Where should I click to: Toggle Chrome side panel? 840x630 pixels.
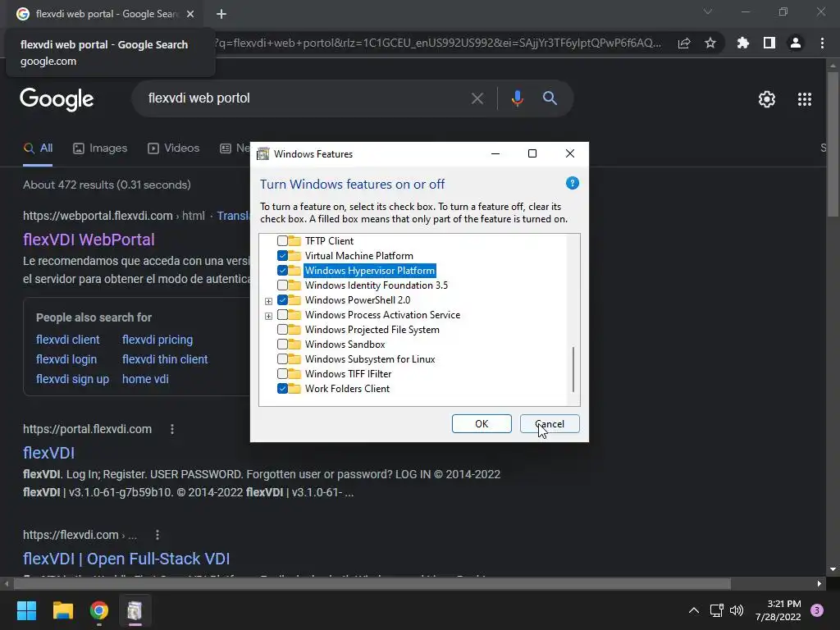[769, 43]
